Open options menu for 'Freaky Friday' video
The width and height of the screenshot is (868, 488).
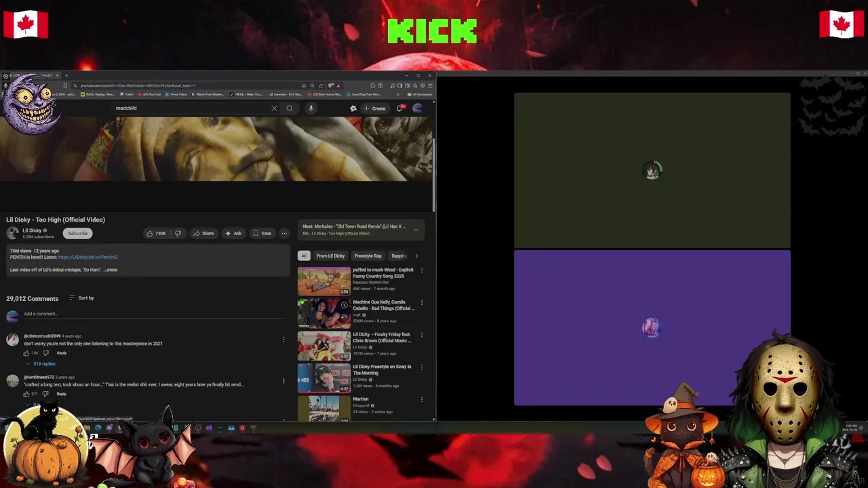coord(422,335)
